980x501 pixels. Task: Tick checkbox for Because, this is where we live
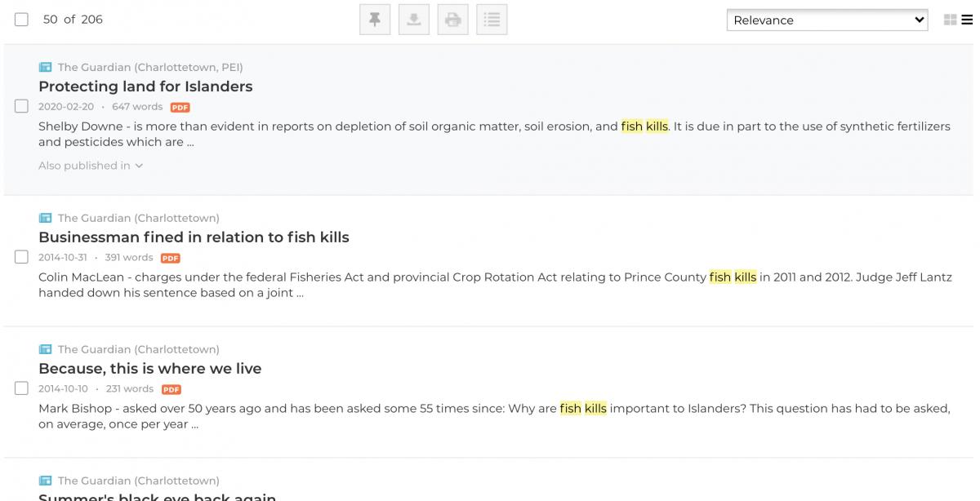21,388
